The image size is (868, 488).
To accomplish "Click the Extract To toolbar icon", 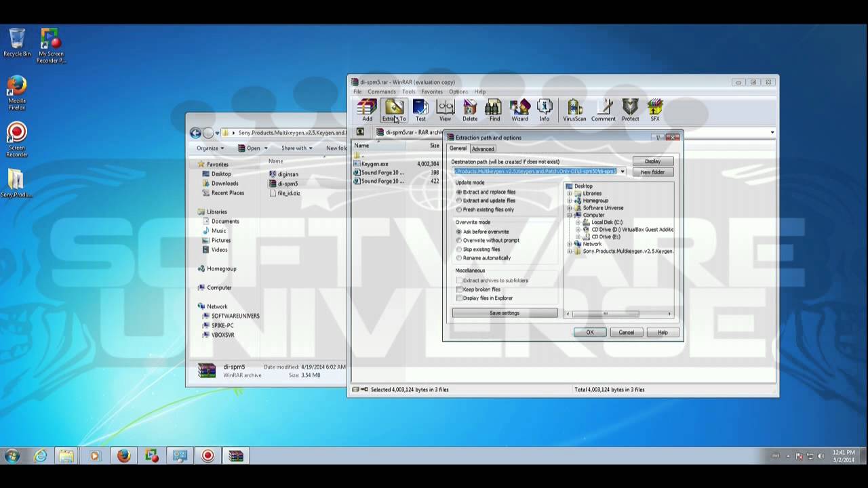I will tap(394, 110).
